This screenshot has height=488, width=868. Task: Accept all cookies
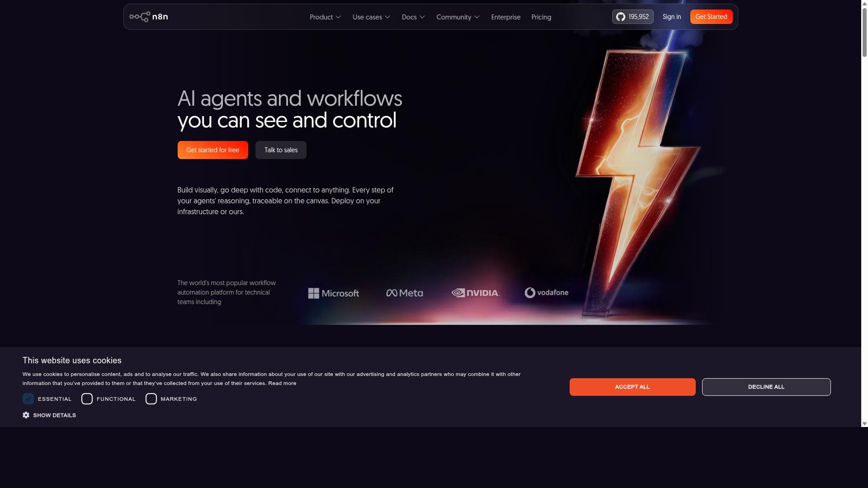pos(632,387)
